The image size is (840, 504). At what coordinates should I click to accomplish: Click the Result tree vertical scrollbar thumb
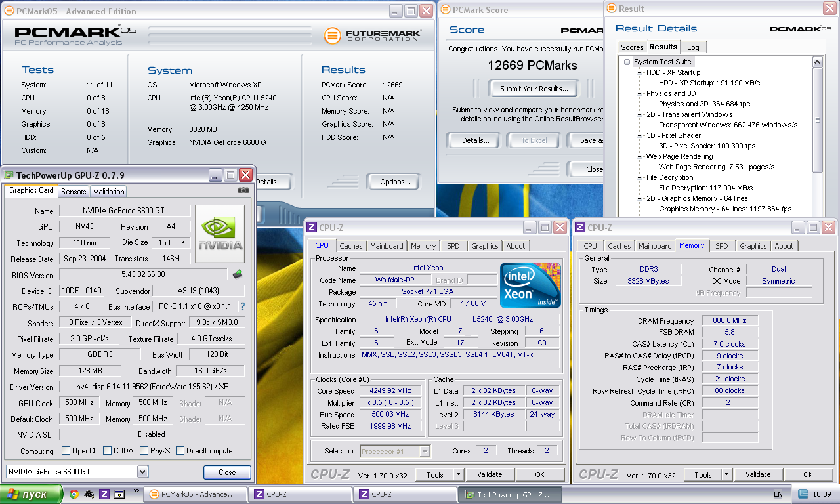[x=817, y=120]
